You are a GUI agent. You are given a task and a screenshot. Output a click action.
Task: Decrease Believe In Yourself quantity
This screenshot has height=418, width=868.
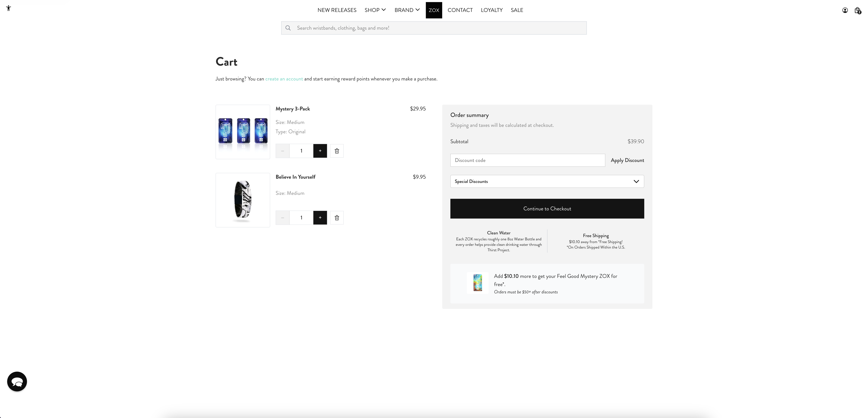tap(282, 218)
